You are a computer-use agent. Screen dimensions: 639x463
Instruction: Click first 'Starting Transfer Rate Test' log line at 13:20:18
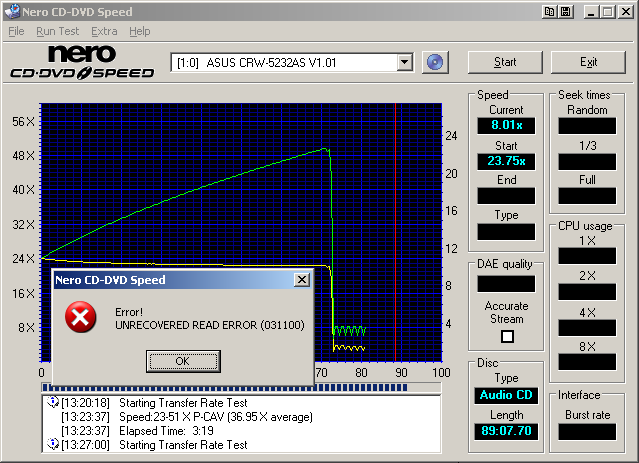[x=183, y=403]
